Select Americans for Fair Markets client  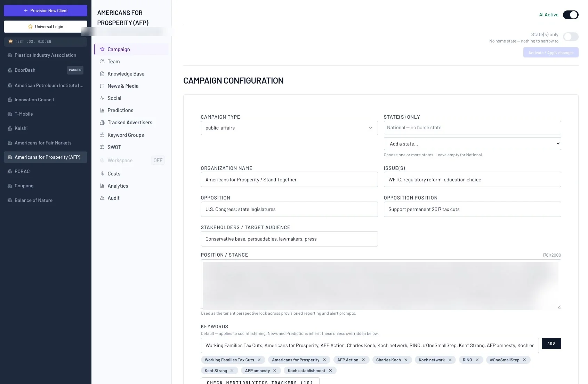coord(46,143)
